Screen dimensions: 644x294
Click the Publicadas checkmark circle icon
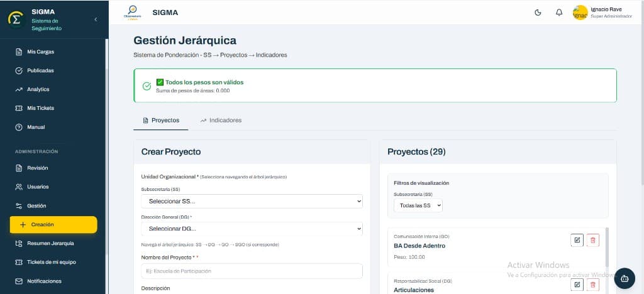pyautogui.click(x=18, y=70)
